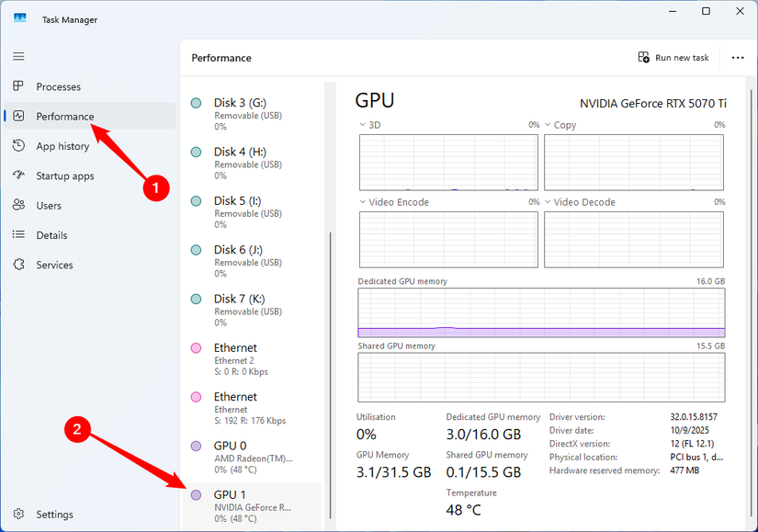
Task: Open the three-dot more options menu
Action: [737, 57]
